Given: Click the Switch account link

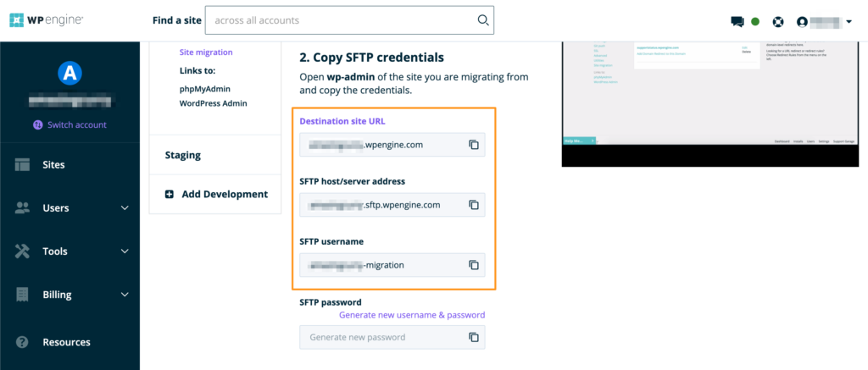Looking at the screenshot, I should (x=76, y=125).
